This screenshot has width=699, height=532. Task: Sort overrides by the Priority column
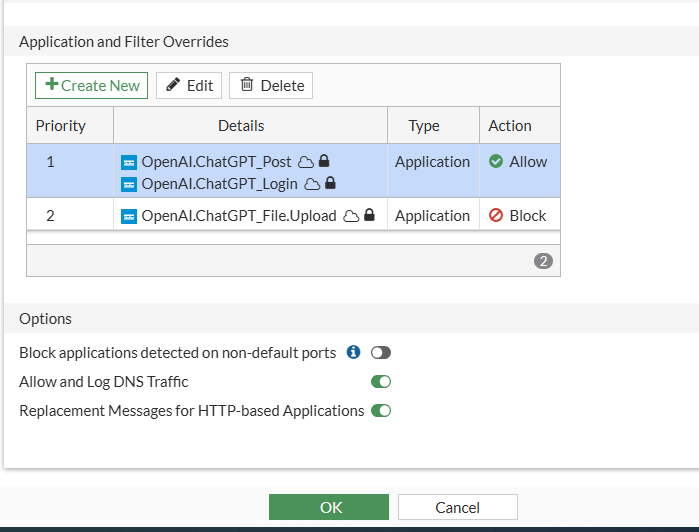61,126
